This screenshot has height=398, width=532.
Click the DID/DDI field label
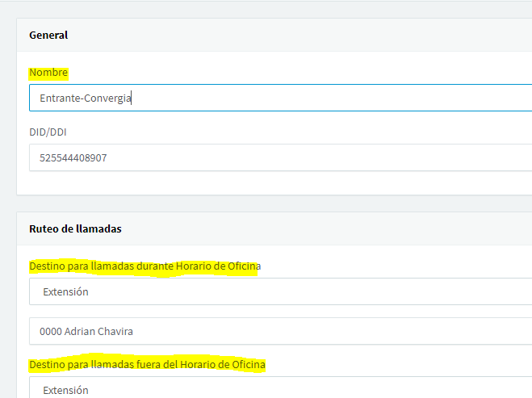[x=48, y=132]
